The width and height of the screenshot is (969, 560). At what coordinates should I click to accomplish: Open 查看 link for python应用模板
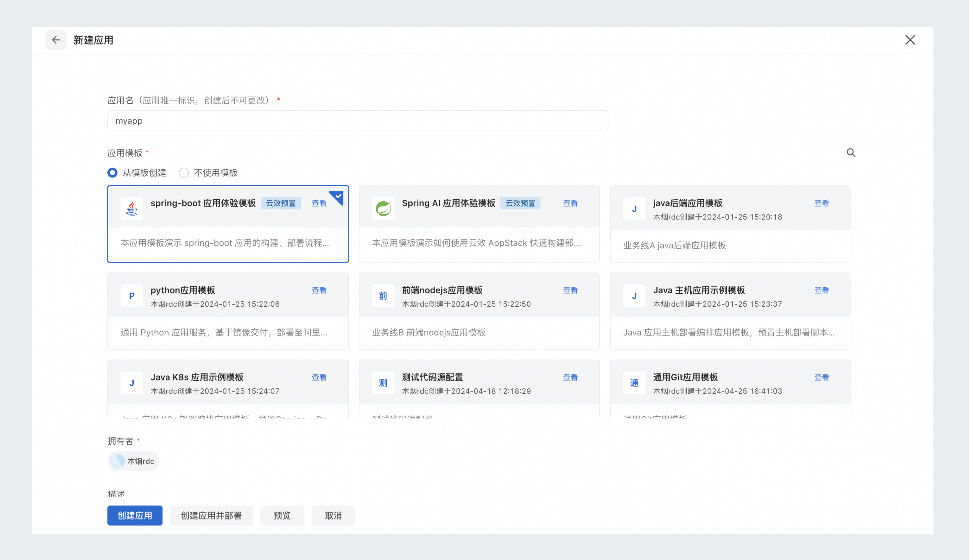click(x=319, y=291)
